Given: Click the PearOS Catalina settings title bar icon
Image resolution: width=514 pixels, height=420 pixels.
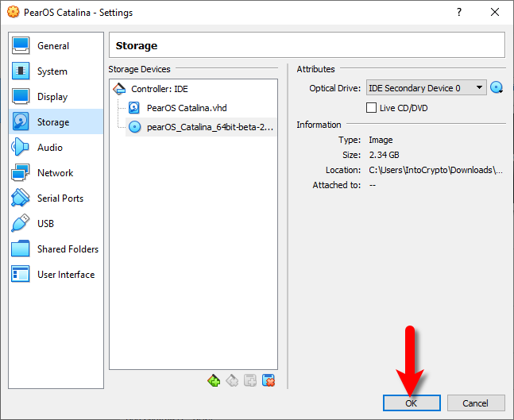Looking at the screenshot, I should pyautogui.click(x=14, y=13).
